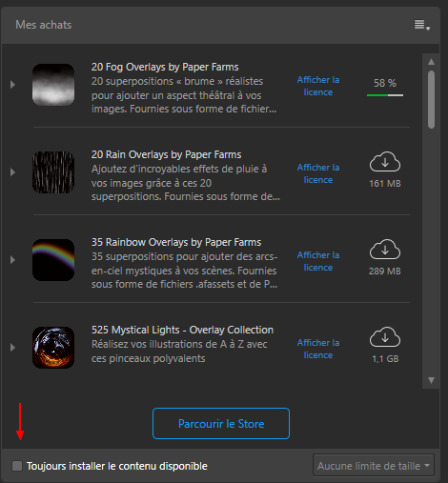Image resolution: width=448 pixels, height=483 pixels.
Task: Download the 525 Mystical Lights collection (1,1 GB)
Action: 385,337
